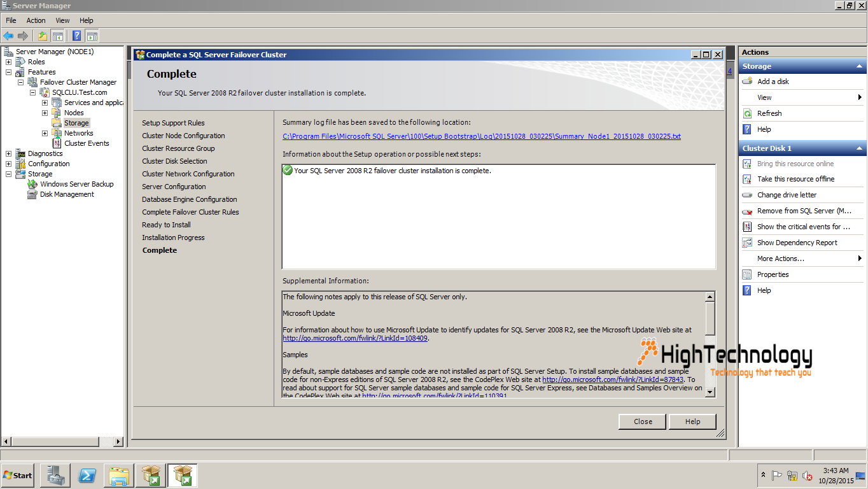Click the 'Setup Support Rules' step text

coord(173,123)
